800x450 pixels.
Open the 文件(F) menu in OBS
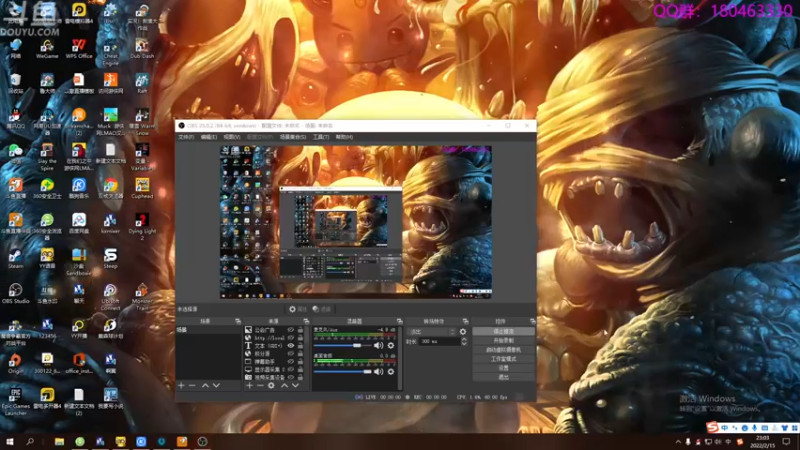pos(186,137)
